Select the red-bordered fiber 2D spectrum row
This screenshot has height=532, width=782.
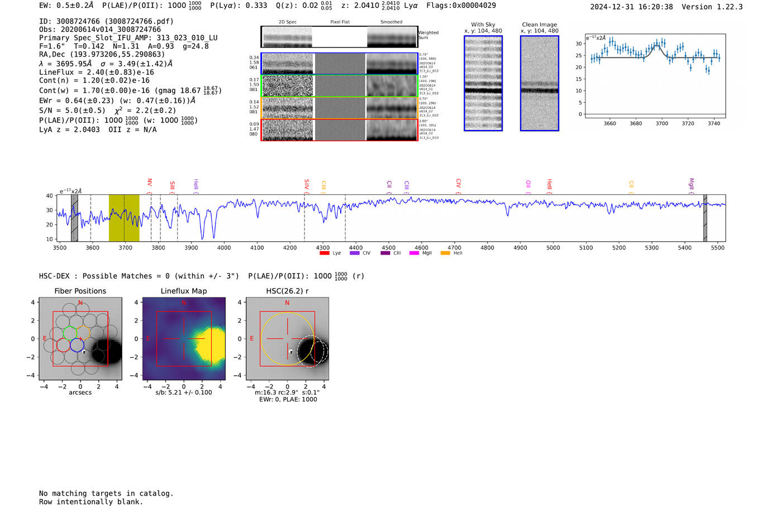(x=340, y=130)
